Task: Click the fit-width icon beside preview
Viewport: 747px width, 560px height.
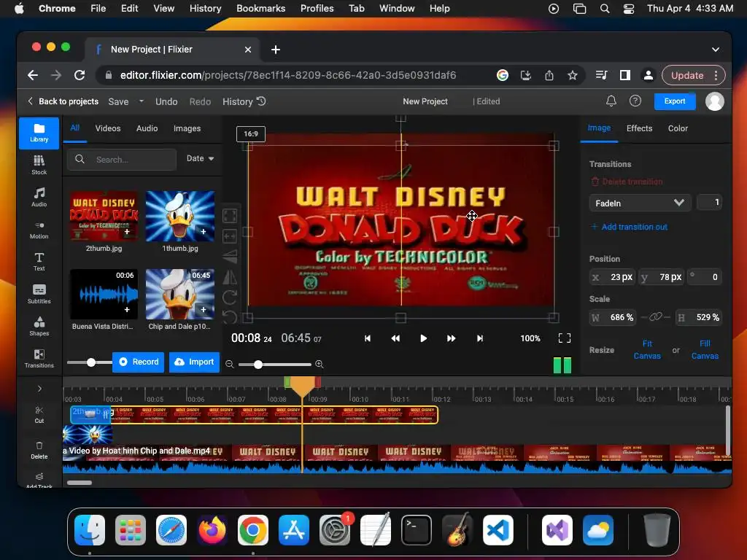Action: (x=230, y=236)
